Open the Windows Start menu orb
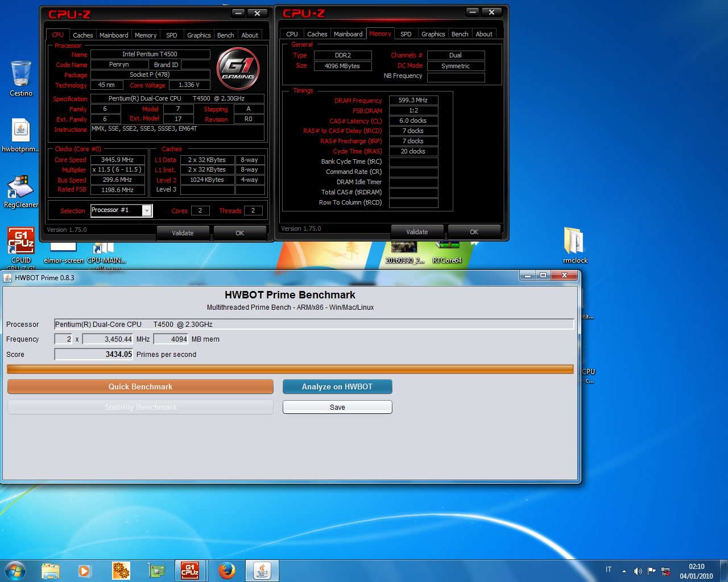728x582 pixels. (15, 571)
